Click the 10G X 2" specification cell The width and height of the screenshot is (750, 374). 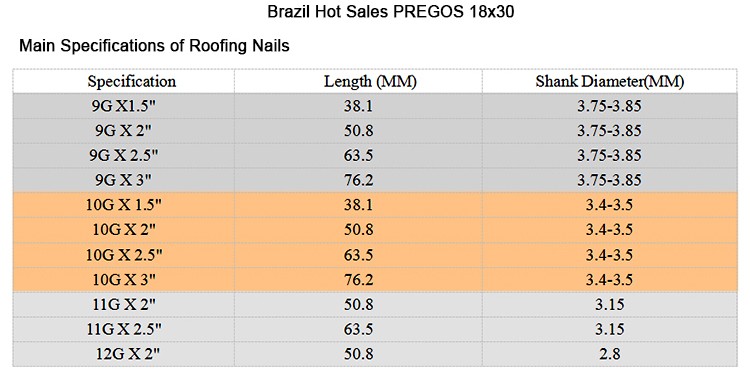pos(124,230)
